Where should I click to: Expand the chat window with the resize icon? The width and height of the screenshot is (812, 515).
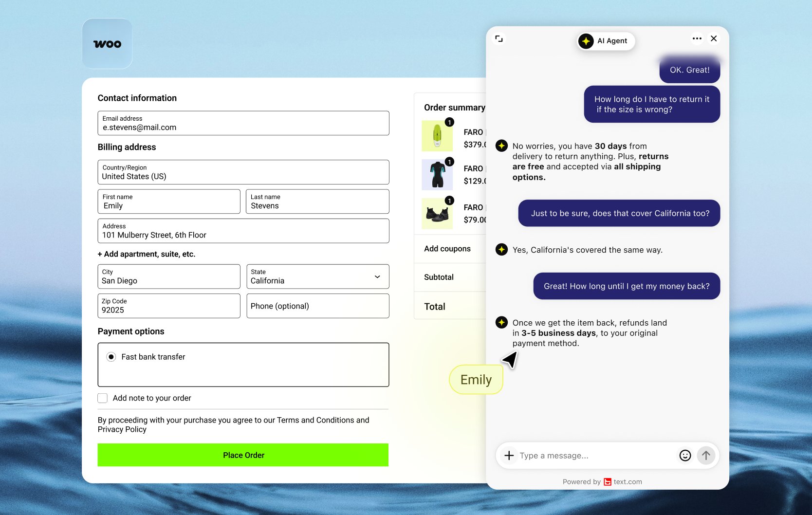click(x=499, y=38)
